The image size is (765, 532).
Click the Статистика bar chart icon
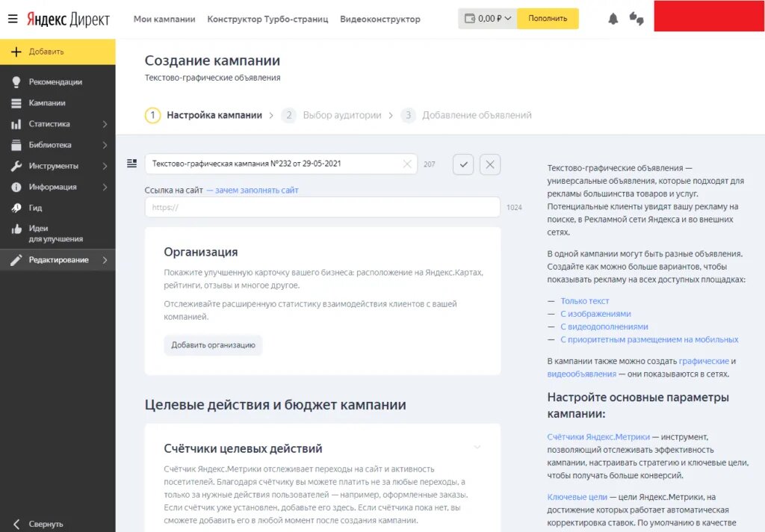16,124
